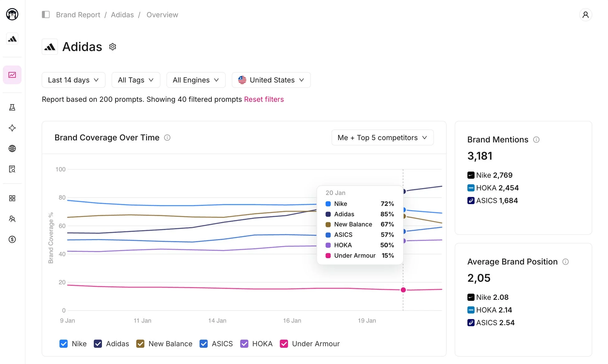Click the Adidas logo beside the page title
This screenshot has width=608, height=364.
point(50,47)
